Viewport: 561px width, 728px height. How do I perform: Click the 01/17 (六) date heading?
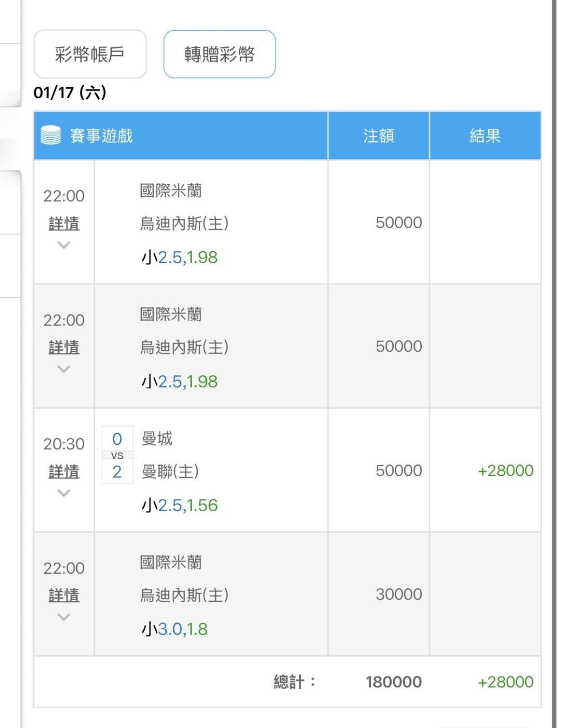(70, 92)
